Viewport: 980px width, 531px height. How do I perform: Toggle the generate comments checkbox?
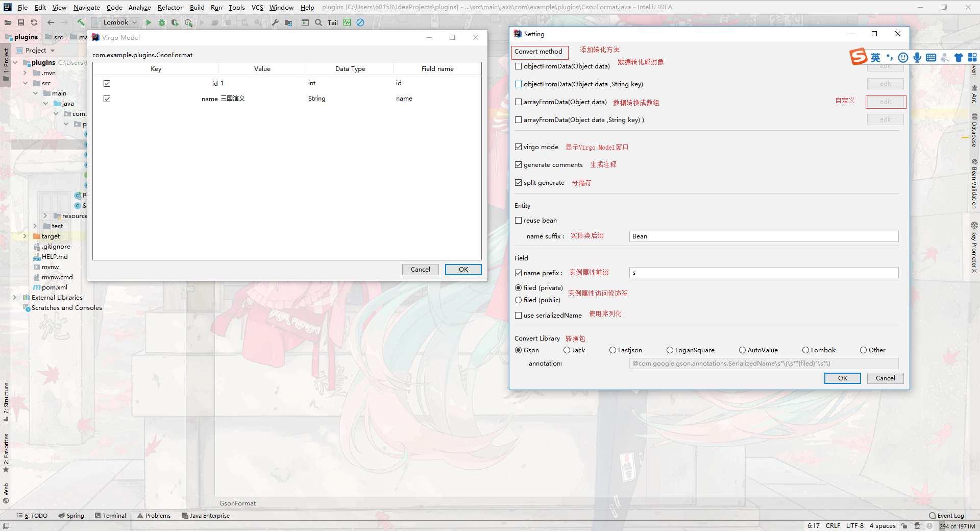518,165
